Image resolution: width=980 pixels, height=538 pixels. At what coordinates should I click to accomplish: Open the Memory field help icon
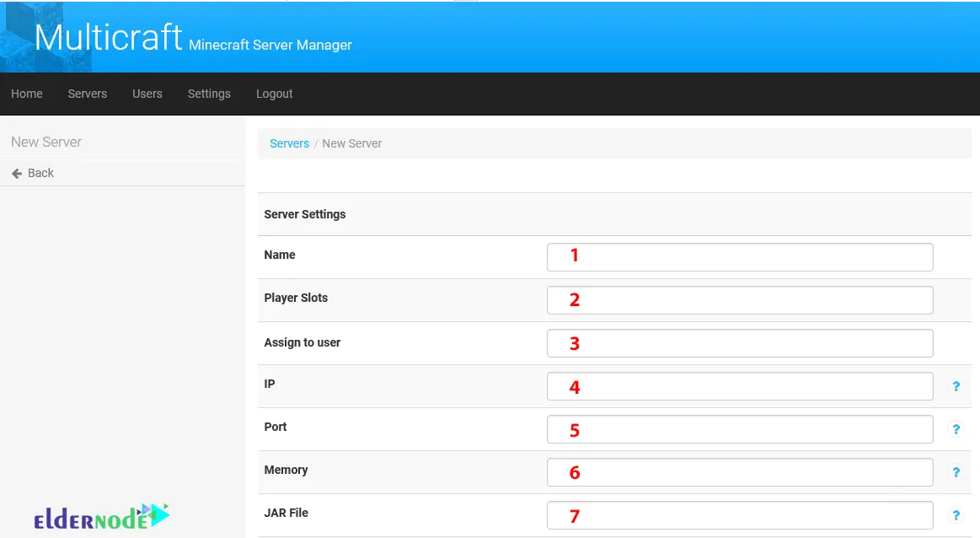tap(956, 472)
